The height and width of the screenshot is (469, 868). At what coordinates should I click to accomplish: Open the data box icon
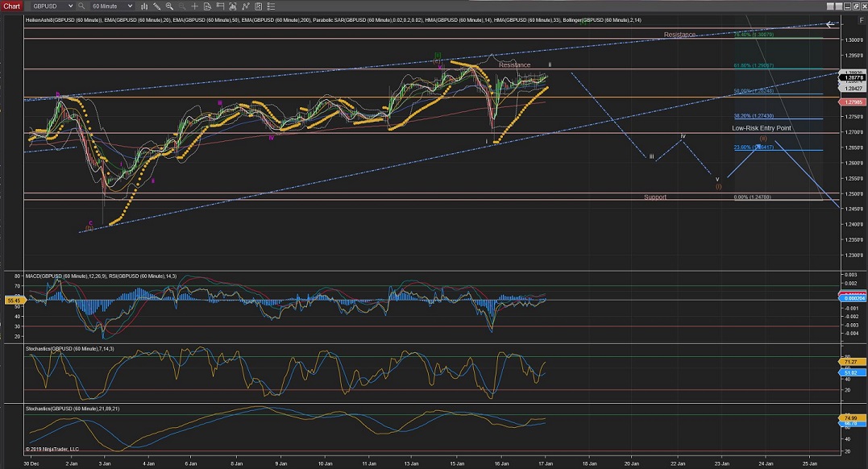coord(207,6)
